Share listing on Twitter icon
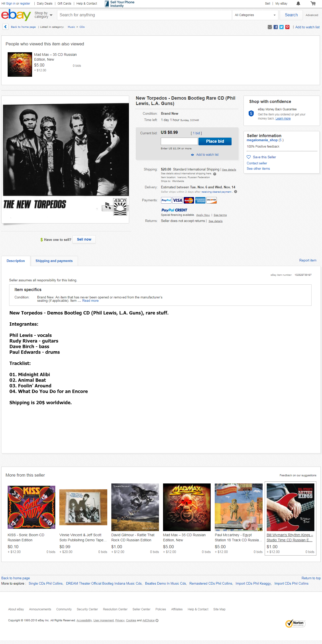 tap(281, 27)
